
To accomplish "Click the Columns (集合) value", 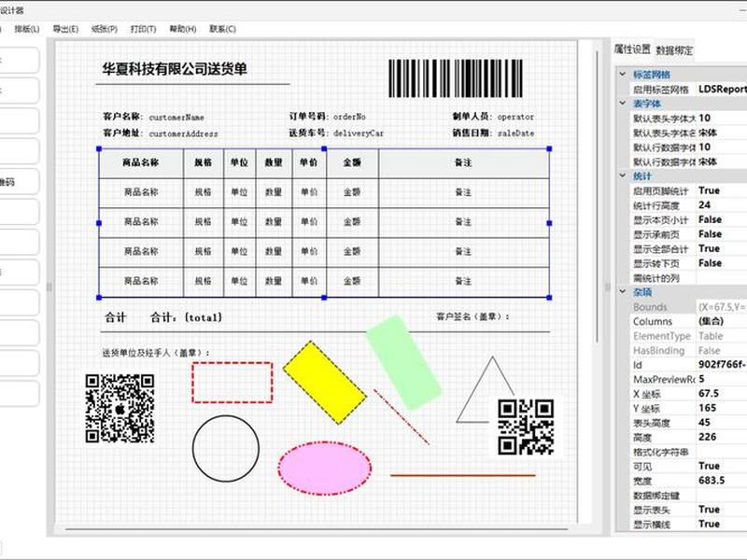I will (x=721, y=321).
